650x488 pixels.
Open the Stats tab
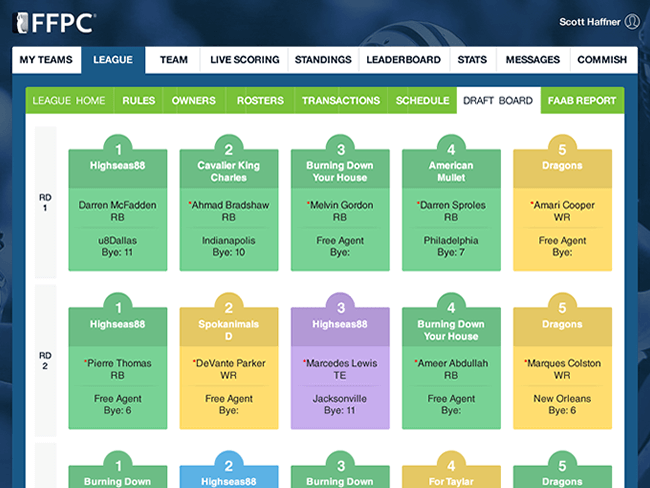[472, 60]
